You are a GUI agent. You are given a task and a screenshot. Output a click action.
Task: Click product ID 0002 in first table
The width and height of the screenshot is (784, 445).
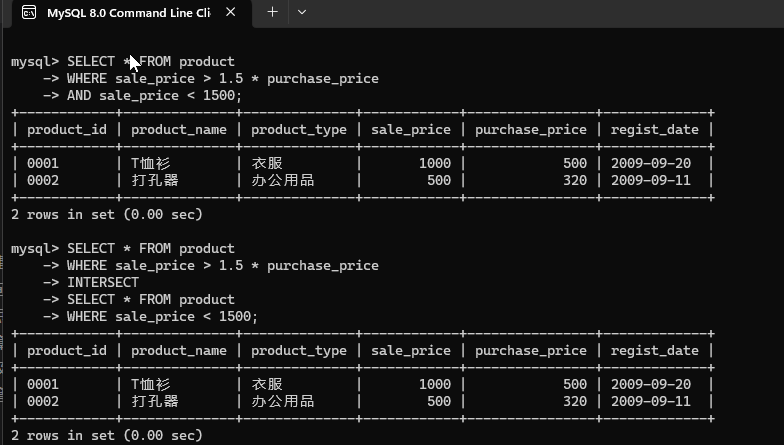point(43,180)
